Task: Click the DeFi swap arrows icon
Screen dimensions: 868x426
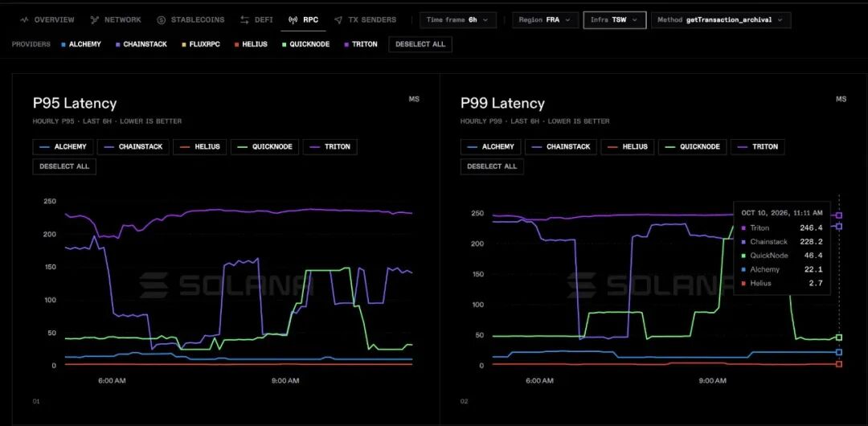Action: (x=244, y=20)
